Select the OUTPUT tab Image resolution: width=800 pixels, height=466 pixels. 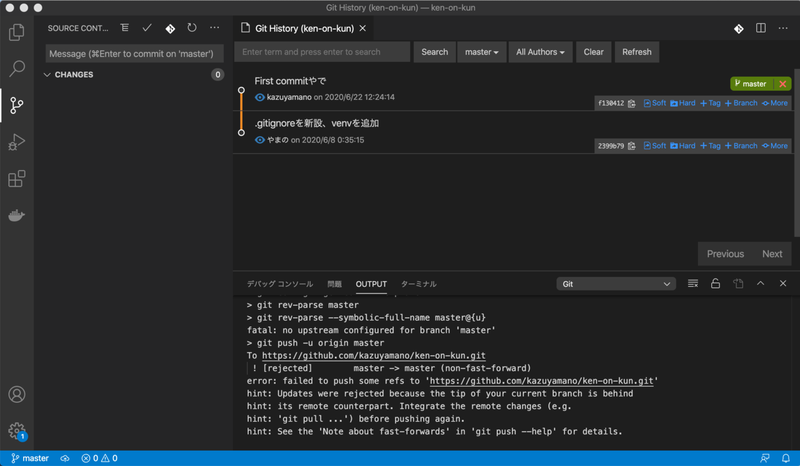click(x=371, y=284)
